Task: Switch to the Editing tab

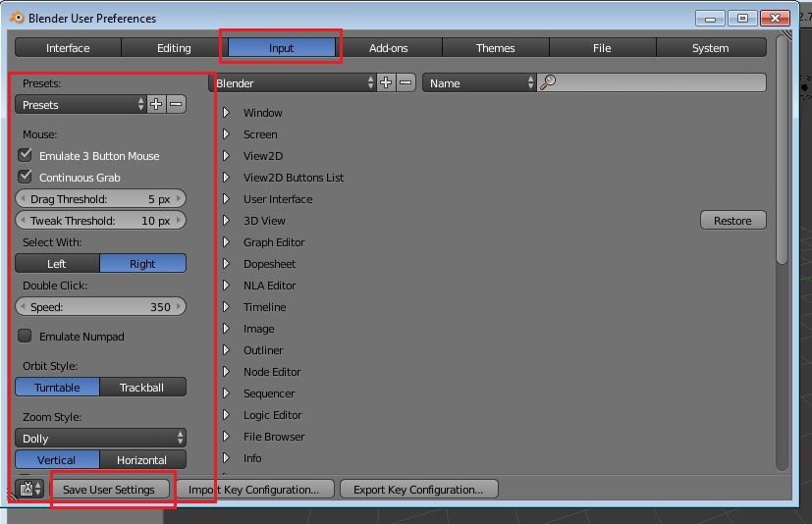Action: [x=174, y=48]
